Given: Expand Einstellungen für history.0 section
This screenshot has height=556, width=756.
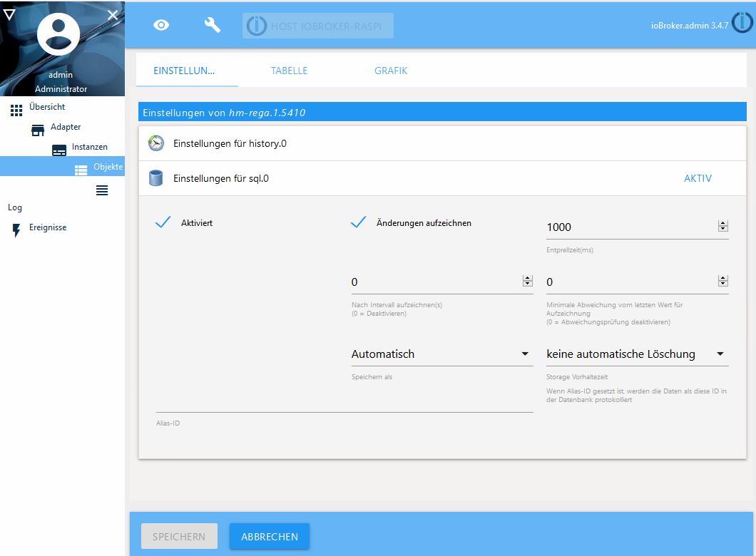Looking at the screenshot, I should pyautogui.click(x=442, y=143).
